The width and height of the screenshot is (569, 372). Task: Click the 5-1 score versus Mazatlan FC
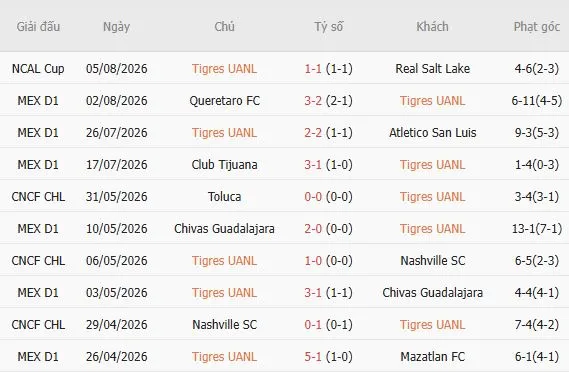[x=313, y=356]
